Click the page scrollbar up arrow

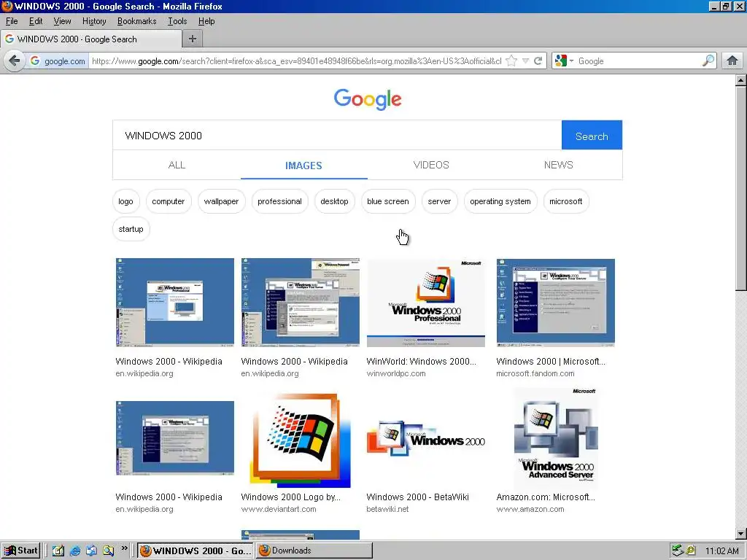coord(741,80)
